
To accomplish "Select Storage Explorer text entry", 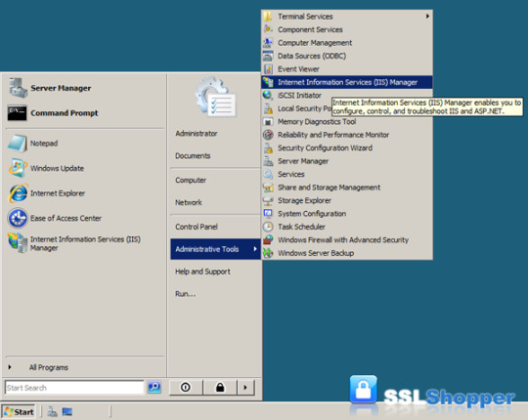I will [x=304, y=200].
